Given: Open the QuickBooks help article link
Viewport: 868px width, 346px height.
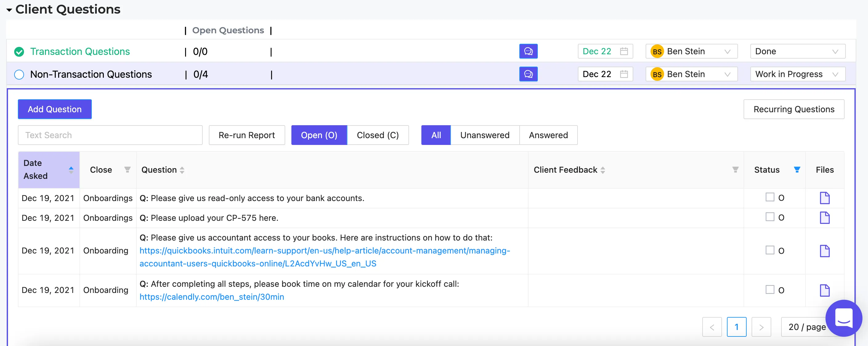Looking at the screenshot, I should click(x=325, y=257).
